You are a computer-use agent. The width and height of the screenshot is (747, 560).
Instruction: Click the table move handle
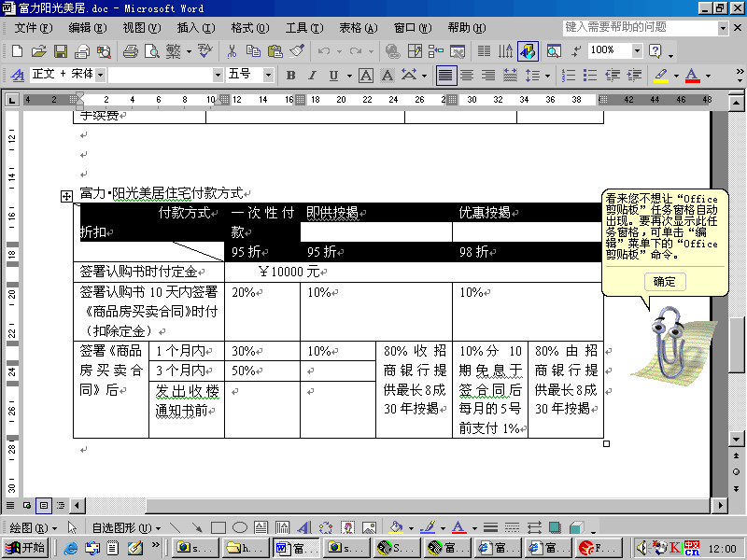[66, 196]
